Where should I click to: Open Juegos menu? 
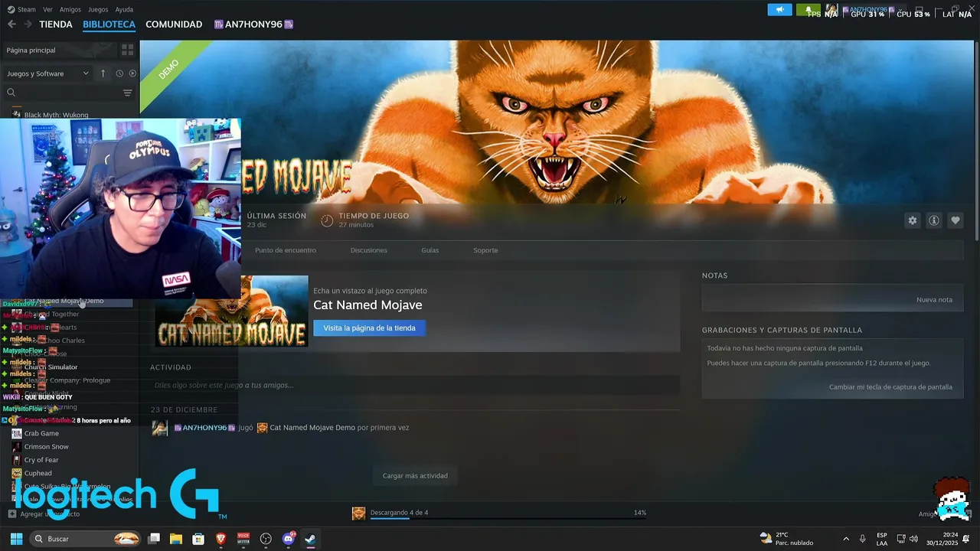[x=98, y=10]
